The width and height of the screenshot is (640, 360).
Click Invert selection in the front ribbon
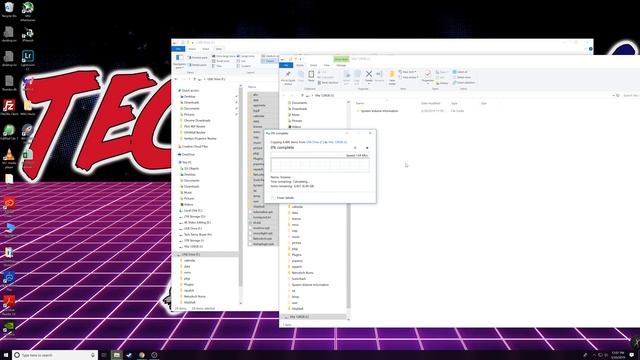(x=463, y=82)
